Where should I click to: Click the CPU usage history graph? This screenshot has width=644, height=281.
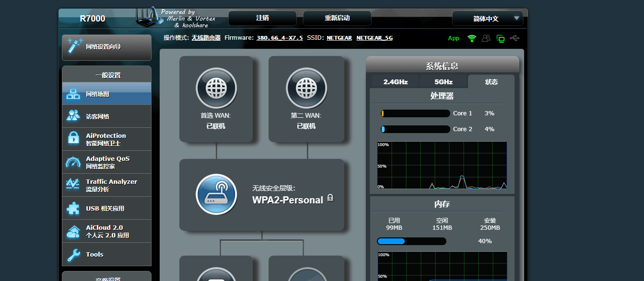[x=442, y=165]
